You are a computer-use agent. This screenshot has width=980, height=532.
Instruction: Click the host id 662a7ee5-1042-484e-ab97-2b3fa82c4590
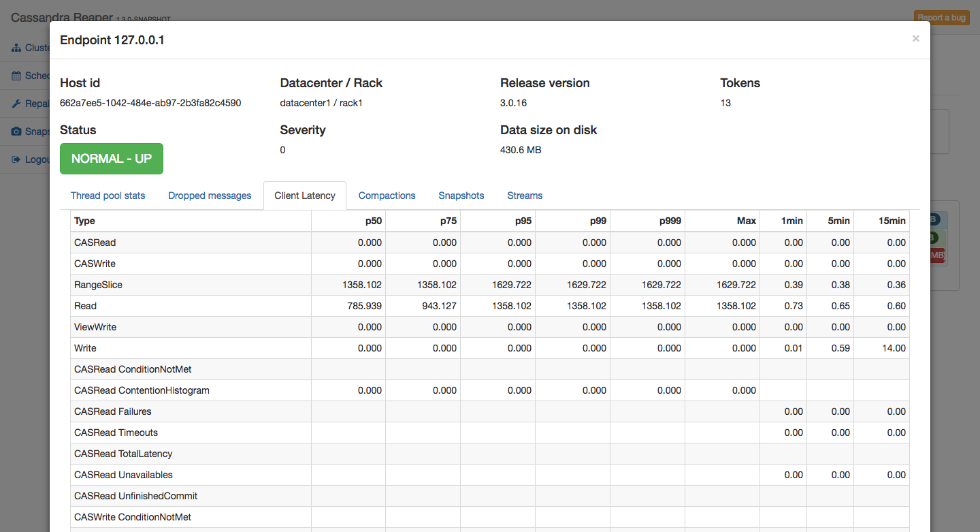[x=150, y=103]
